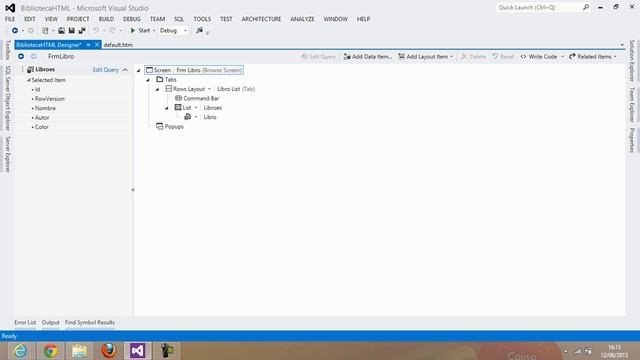Click the designer back arrow beside FrmLibro

pyautogui.click(x=21, y=56)
